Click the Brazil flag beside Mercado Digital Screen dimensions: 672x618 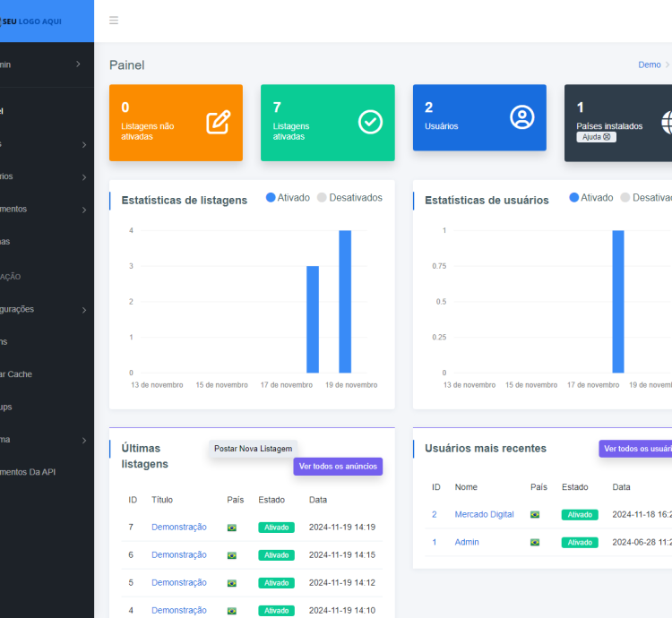pos(535,515)
